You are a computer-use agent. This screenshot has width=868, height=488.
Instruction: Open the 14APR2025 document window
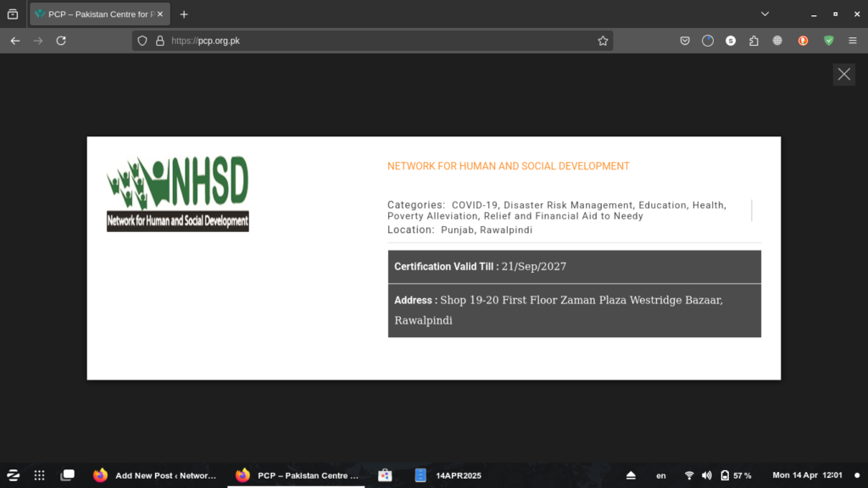(x=448, y=475)
